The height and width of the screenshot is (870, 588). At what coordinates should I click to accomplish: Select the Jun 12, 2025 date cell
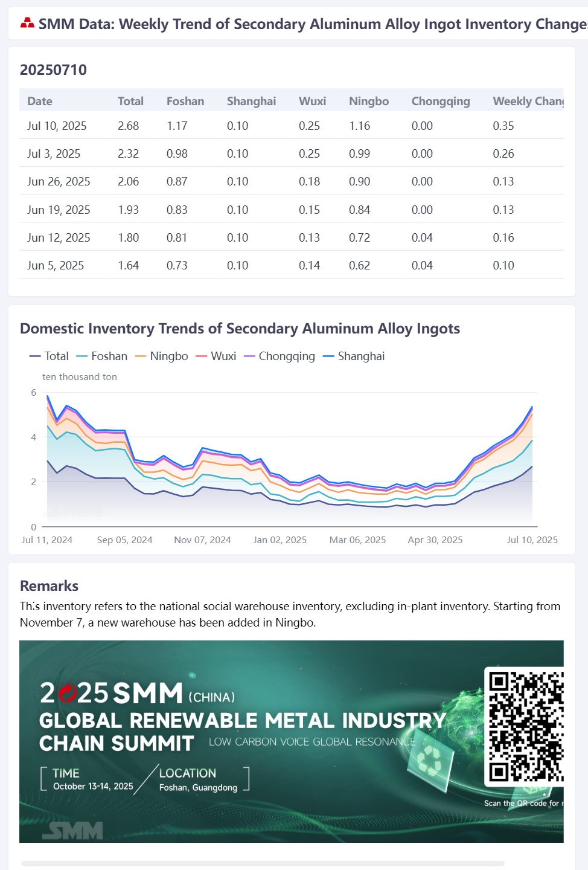[59, 237]
